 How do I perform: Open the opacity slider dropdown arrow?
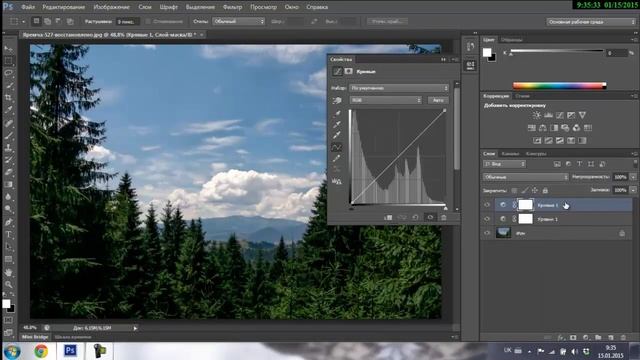tap(633, 177)
